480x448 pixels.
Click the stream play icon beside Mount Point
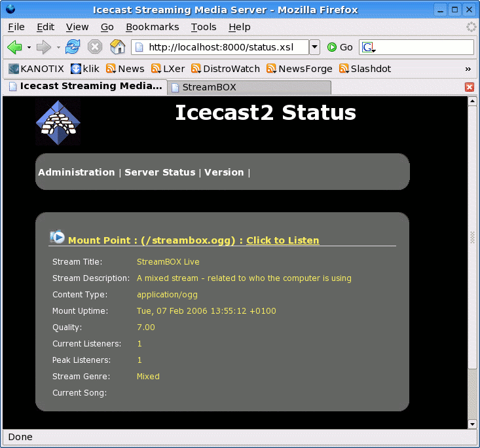(x=57, y=236)
